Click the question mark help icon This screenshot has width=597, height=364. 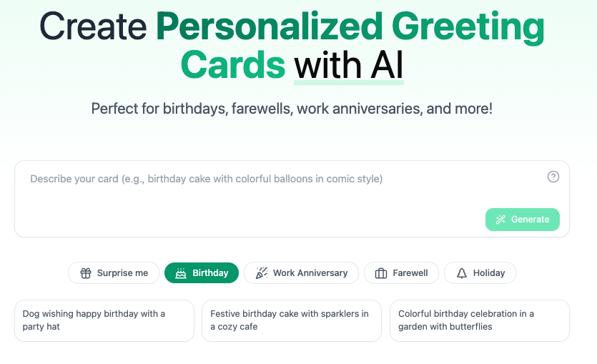pyautogui.click(x=553, y=177)
